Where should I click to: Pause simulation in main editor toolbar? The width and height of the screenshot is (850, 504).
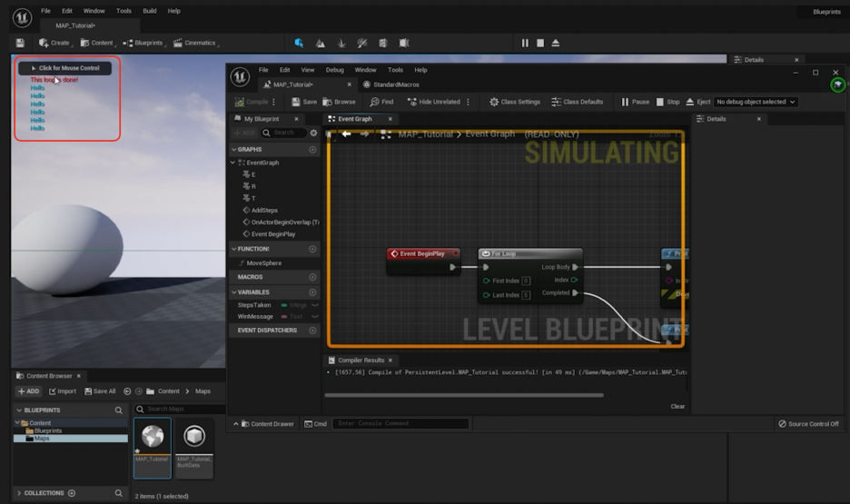point(525,43)
